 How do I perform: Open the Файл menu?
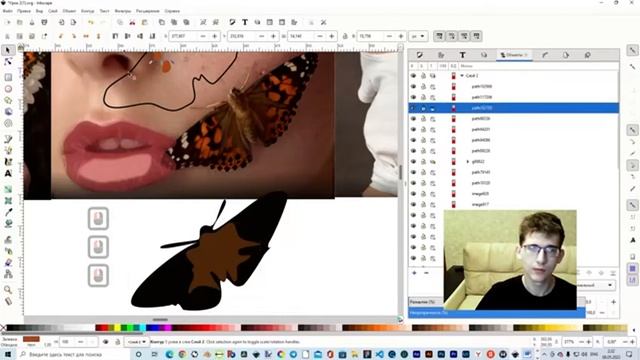point(7,11)
